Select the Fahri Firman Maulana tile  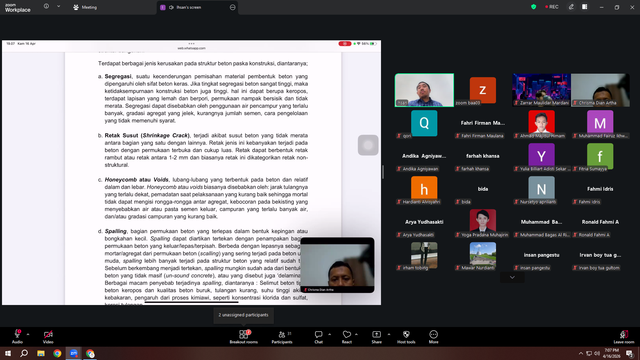483,123
